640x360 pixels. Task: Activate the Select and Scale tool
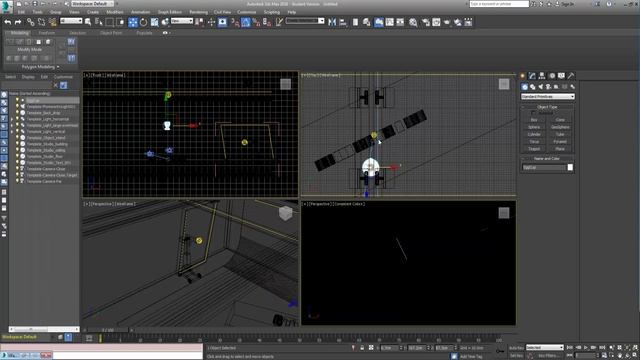tap(154, 22)
